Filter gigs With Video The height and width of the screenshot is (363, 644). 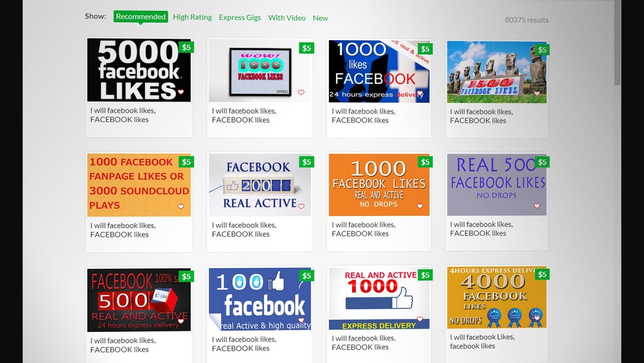tap(287, 18)
